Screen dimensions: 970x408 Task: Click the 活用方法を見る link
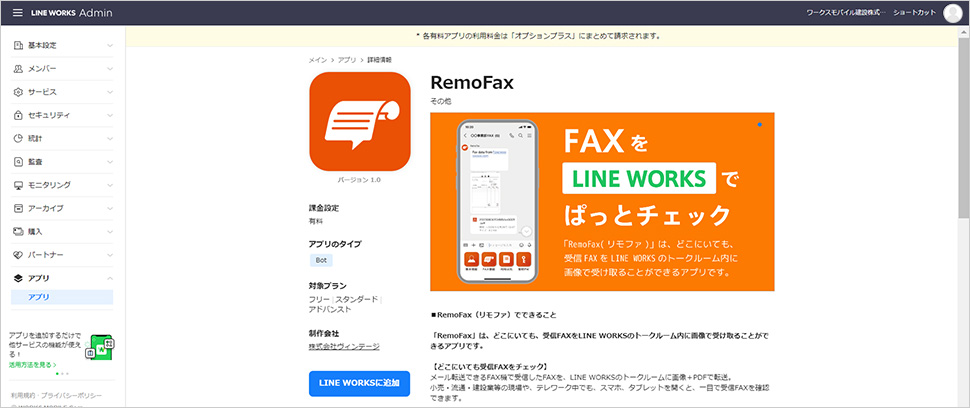(x=32, y=365)
